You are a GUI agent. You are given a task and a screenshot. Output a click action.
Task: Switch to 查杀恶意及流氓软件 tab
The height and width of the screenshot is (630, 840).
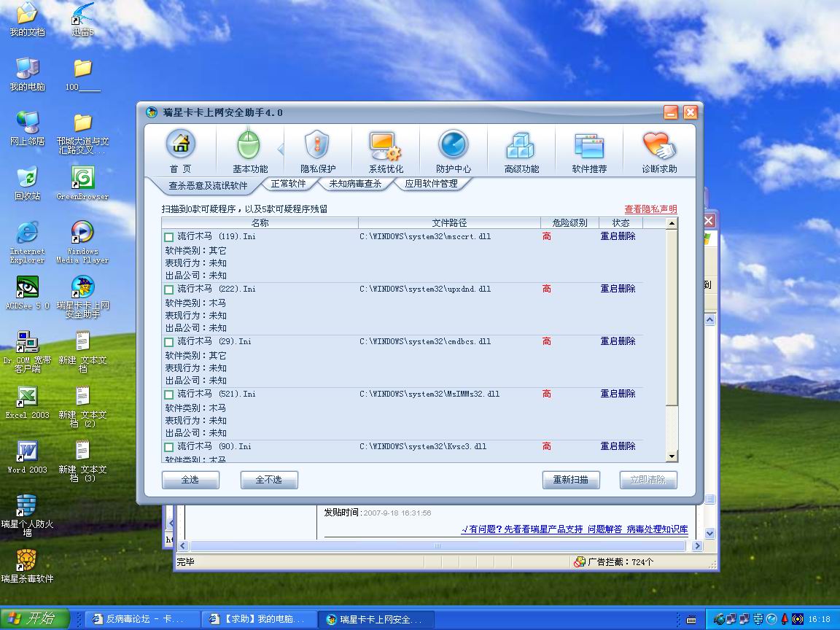[x=208, y=185]
